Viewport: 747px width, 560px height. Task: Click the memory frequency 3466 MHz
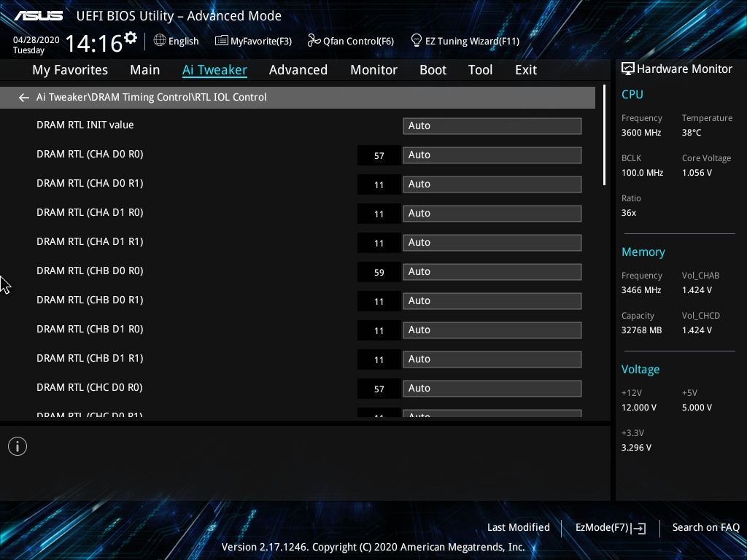[640, 290]
